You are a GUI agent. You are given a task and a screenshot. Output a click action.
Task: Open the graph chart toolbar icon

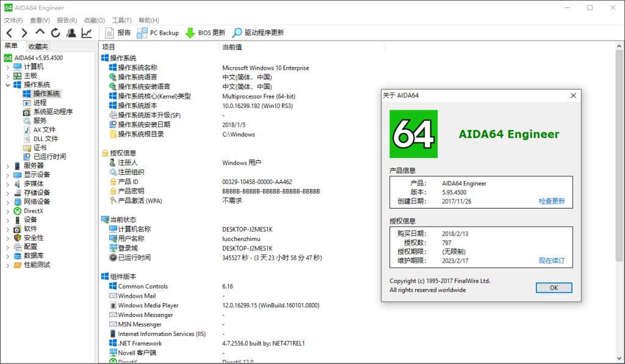point(87,33)
